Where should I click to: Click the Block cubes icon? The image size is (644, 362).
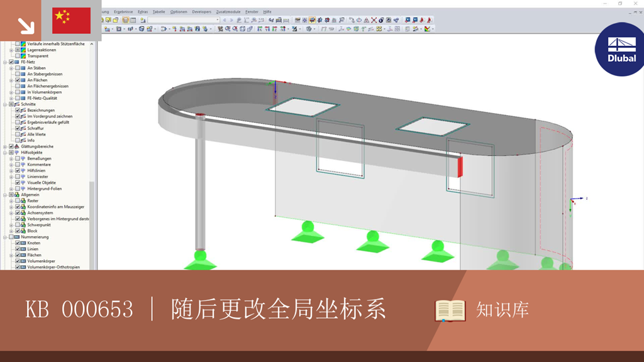[23, 231]
